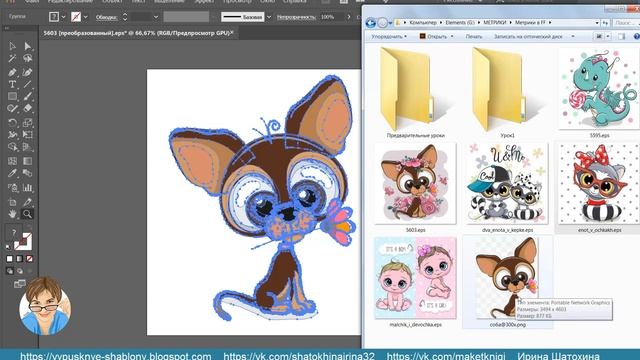Open Непрозрачность opacity panel link

click(x=296, y=17)
